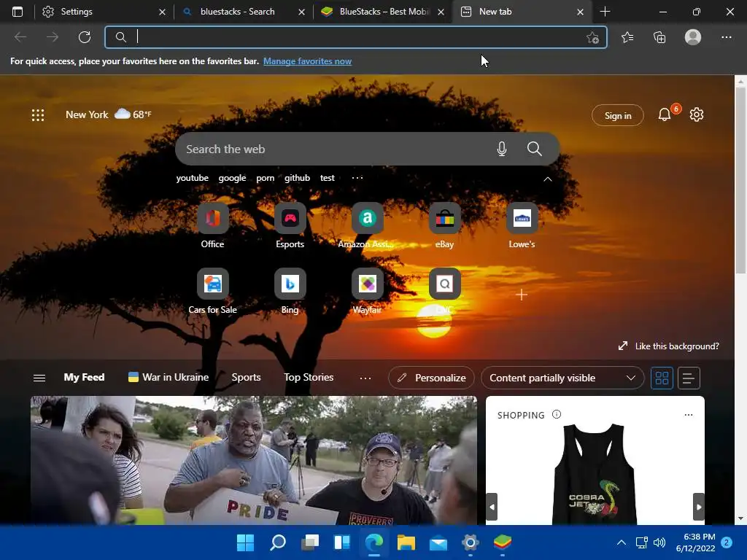Click the Personalize button
This screenshot has width=747, height=560.
point(432,378)
